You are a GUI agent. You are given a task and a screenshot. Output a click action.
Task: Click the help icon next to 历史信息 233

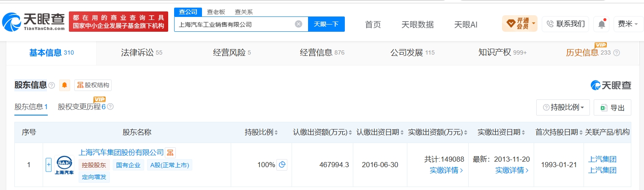click(x=617, y=53)
